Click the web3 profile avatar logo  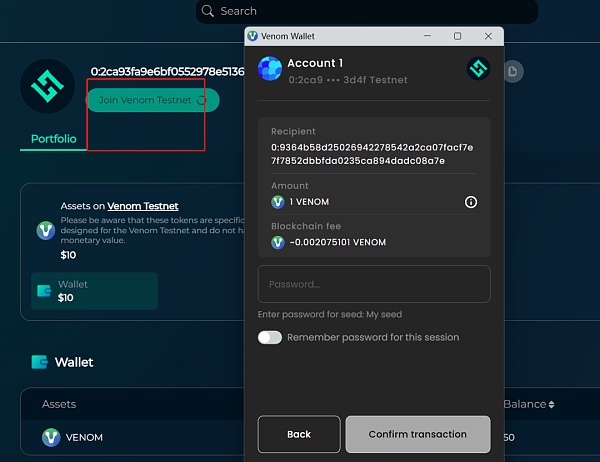tap(47, 86)
